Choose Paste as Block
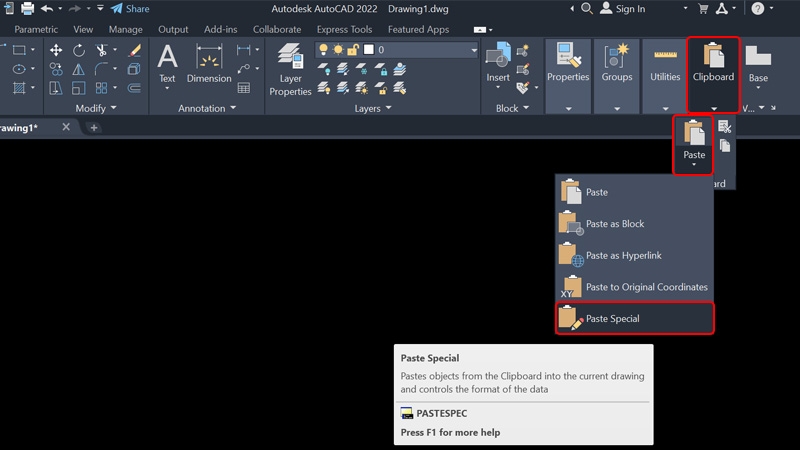 [635, 223]
